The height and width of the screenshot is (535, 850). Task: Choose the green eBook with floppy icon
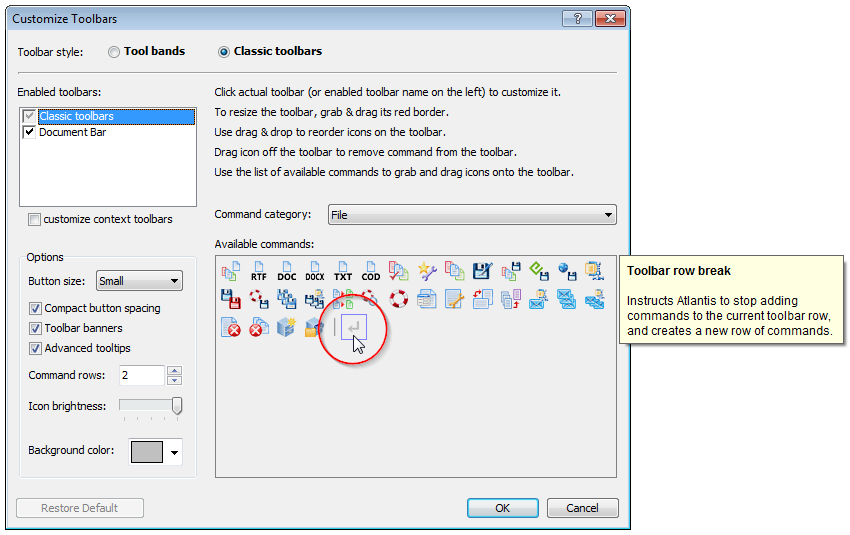(x=539, y=270)
